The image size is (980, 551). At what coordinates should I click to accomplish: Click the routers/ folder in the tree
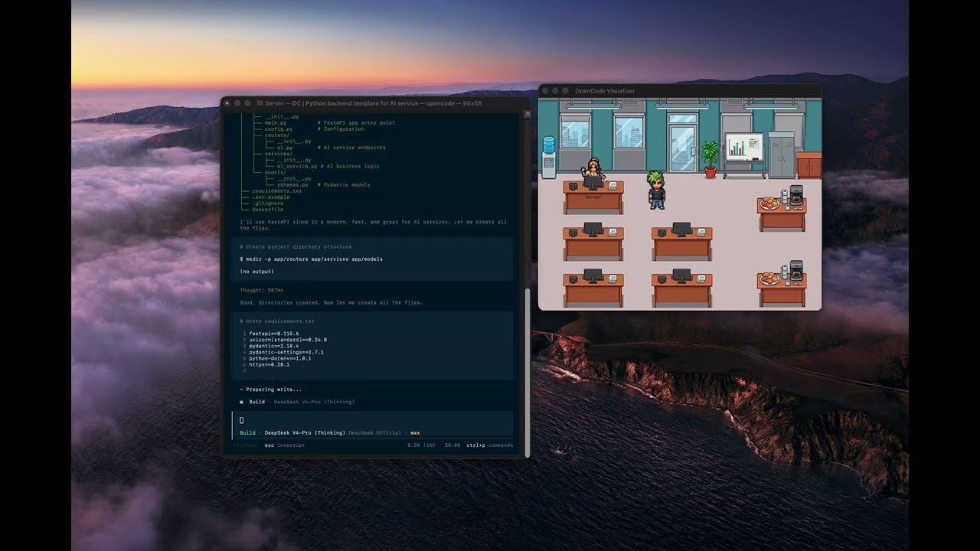pyautogui.click(x=277, y=135)
